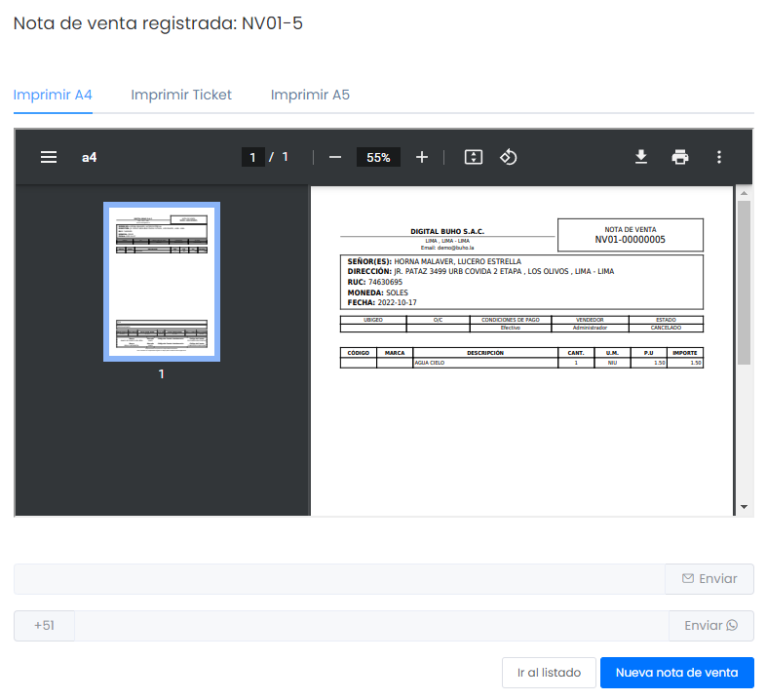Rotate the document counterclockwise
The width and height of the screenshot is (766, 700).
tap(508, 157)
